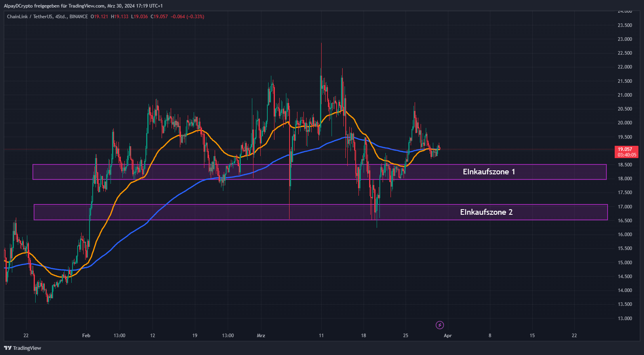This screenshot has width=644, height=355.
Task: Click the 13.500 price axis label
Action: click(x=625, y=304)
